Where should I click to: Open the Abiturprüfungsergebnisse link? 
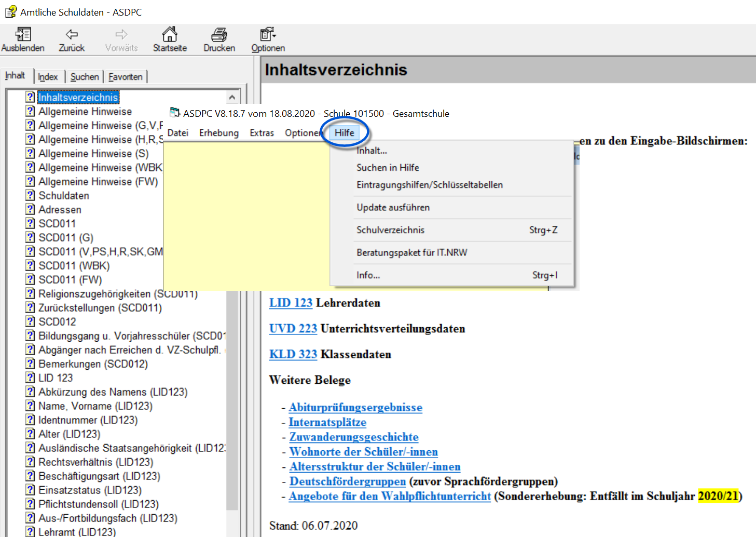point(355,408)
